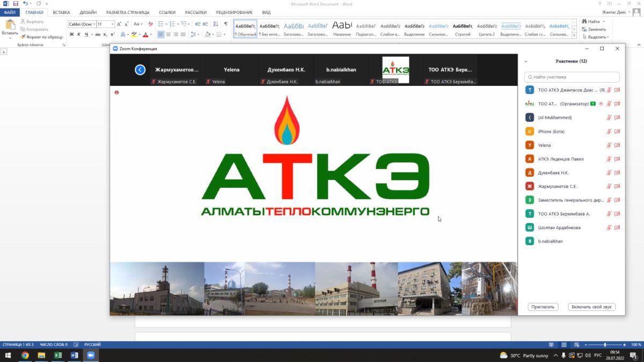Viewport: 644px width, 362px height.
Task: Click the bulleted list icon
Action: click(161, 24)
